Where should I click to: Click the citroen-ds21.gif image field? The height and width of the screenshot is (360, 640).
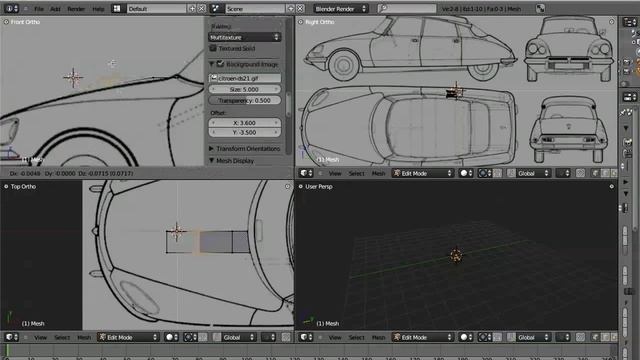244,78
